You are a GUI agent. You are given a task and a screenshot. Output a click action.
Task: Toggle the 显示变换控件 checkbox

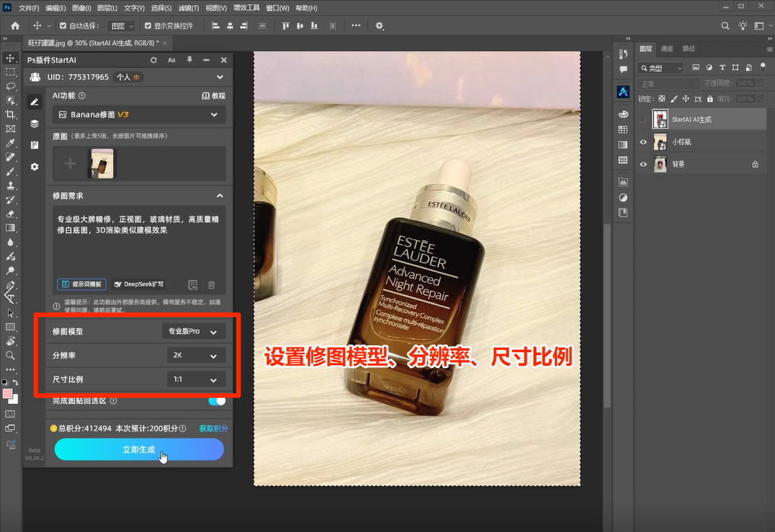click(148, 26)
